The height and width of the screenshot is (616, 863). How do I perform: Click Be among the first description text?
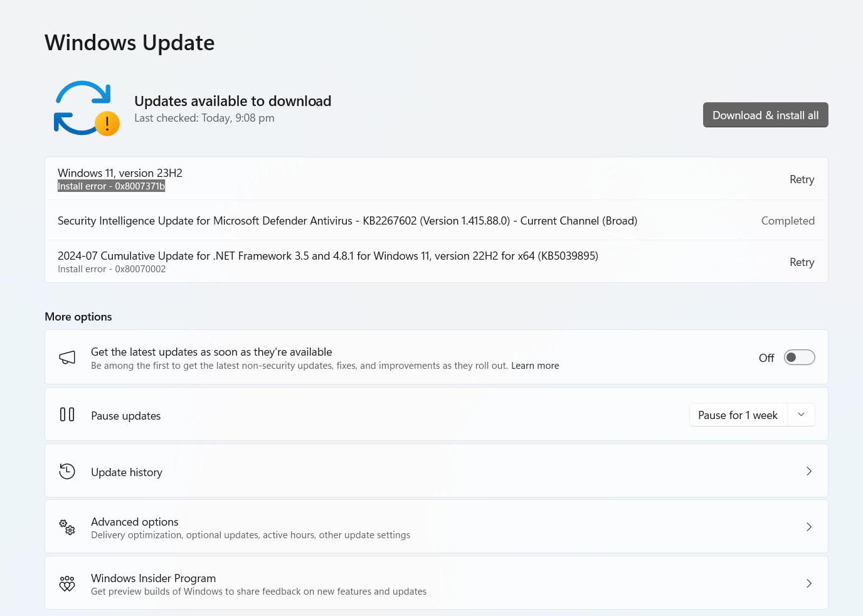point(299,366)
